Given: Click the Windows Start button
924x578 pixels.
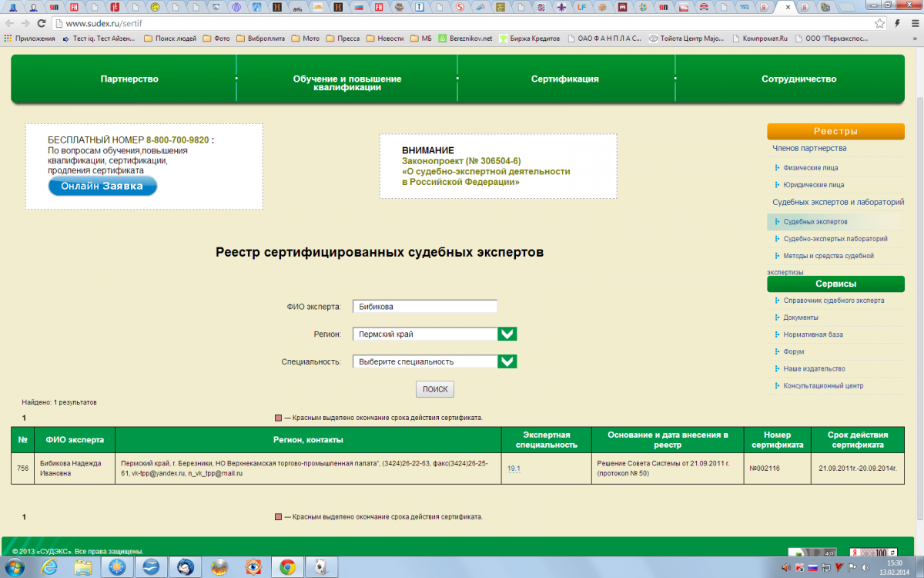Looking at the screenshot, I should pyautogui.click(x=14, y=568).
